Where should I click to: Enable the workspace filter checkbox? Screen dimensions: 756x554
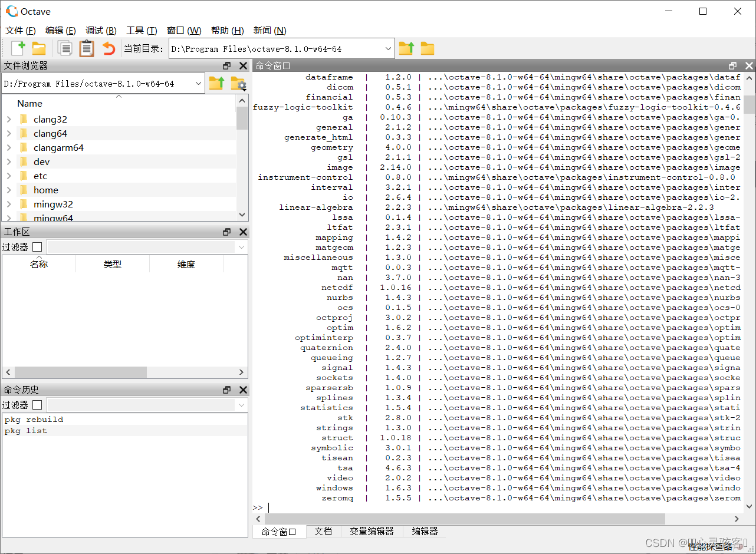coord(37,247)
